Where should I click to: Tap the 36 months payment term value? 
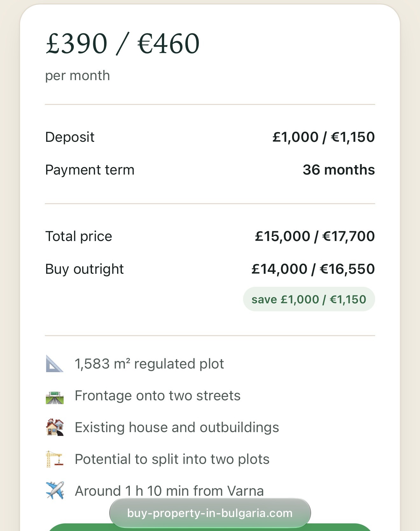(339, 170)
